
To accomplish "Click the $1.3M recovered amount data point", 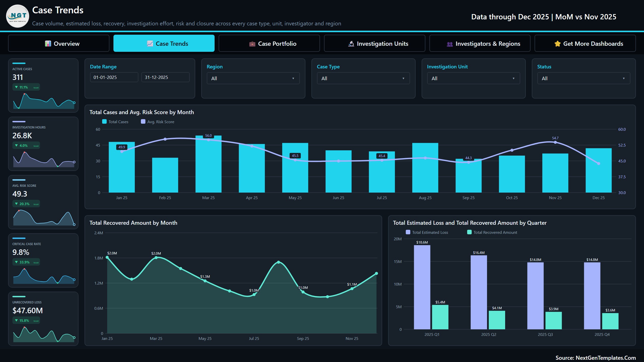I will pyautogui.click(x=205, y=281).
